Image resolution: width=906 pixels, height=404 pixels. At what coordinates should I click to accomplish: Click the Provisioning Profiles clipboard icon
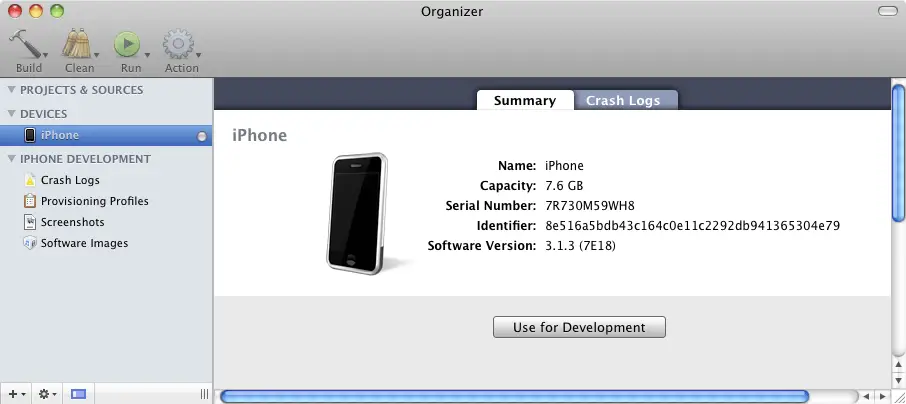29,201
